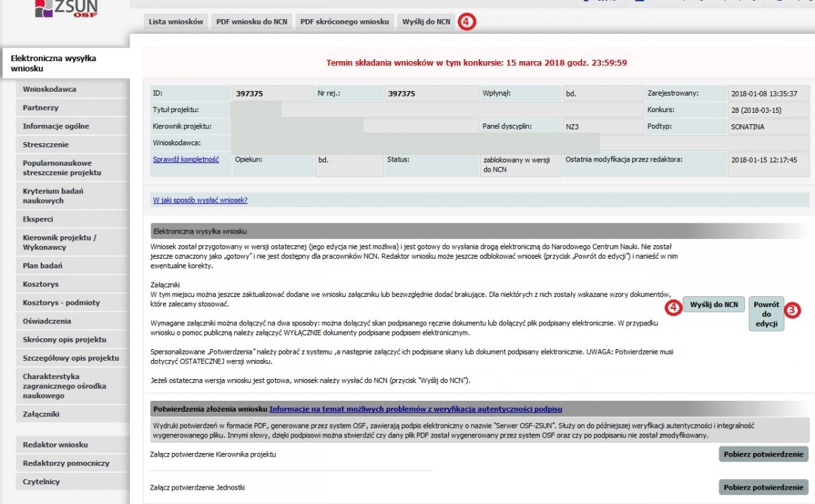Click Załącz potwierdzenie Kierownika projektu label
The width and height of the screenshot is (815, 504).
[x=213, y=454]
